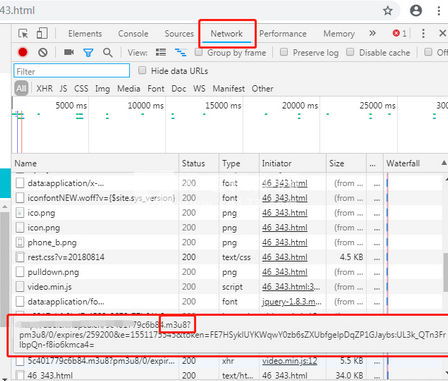Toggle the Offline checkbox
Viewport: 448px width, 381px height.
click(428, 52)
